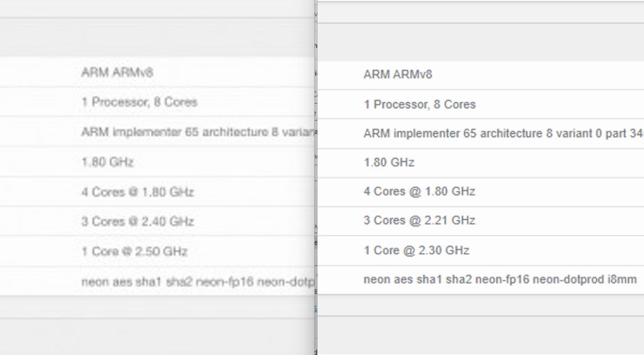Image resolution: width=644 pixels, height=355 pixels.
Task: Select the "1 Core @ 2.30 GHz" entry
Action: (416, 250)
